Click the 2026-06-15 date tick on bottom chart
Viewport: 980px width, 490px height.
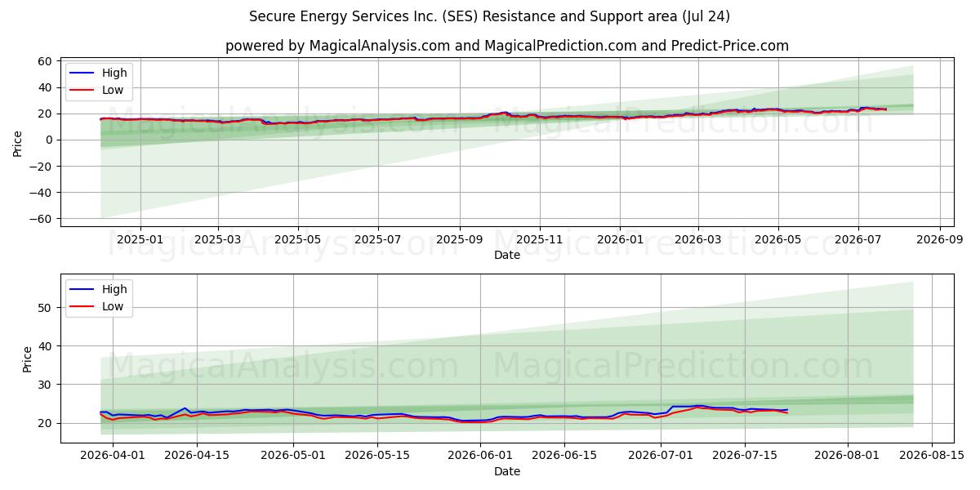pyautogui.click(x=563, y=457)
